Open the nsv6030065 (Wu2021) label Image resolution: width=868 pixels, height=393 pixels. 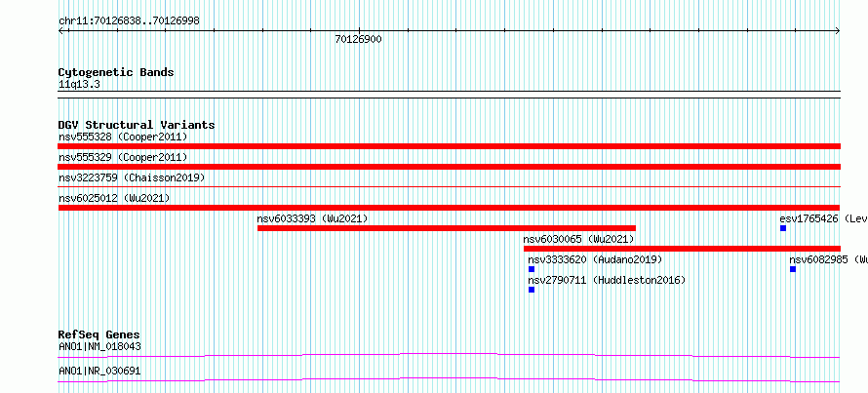pyautogui.click(x=578, y=239)
